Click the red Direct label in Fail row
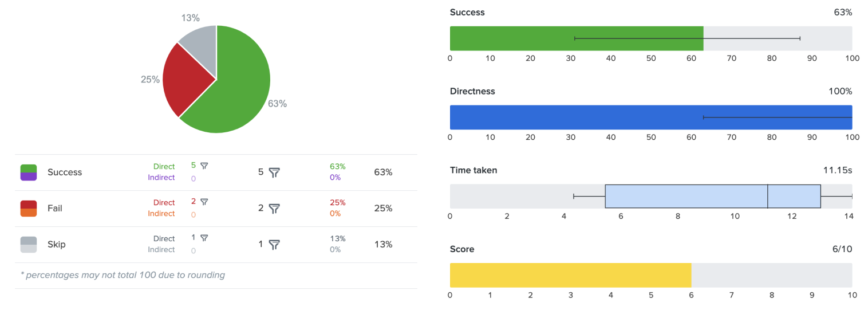 click(164, 203)
